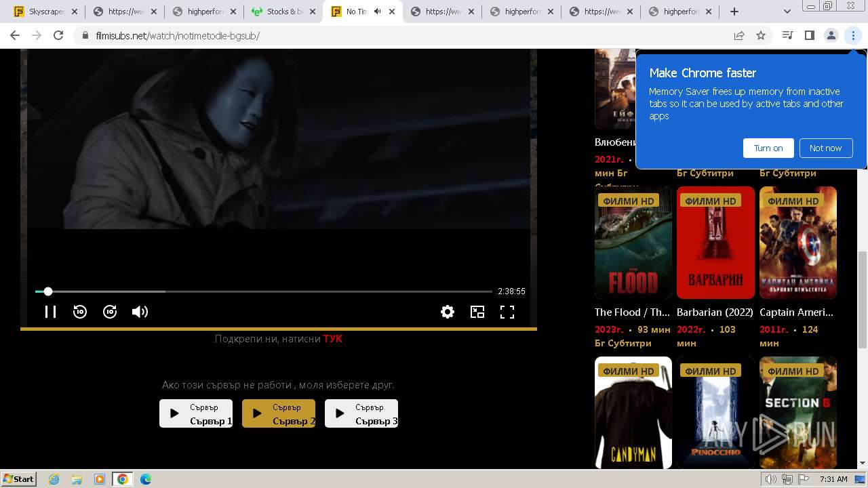868x488 pixels.
Task: Share this page icon
Action: click(739, 35)
